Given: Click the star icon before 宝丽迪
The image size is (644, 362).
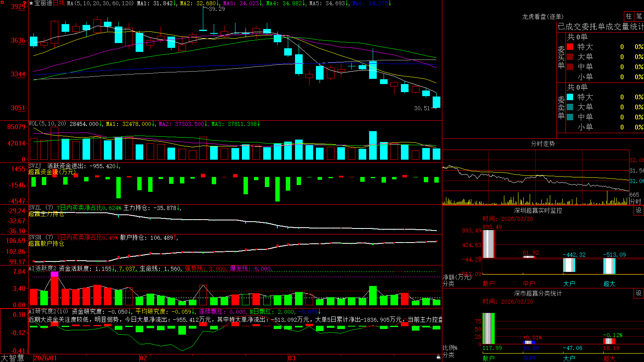Looking at the screenshot, I should tap(31, 3).
